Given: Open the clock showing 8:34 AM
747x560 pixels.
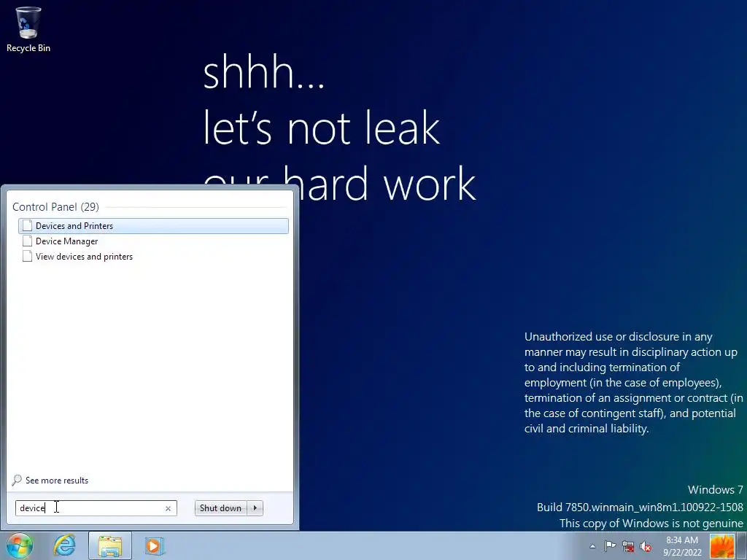Looking at the screenshot, I should pos(682,546).
